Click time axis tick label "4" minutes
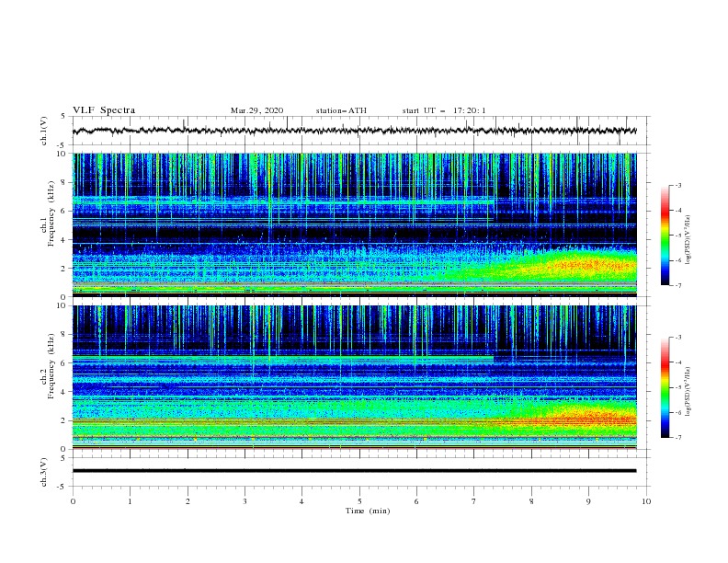 click(301, 501)
